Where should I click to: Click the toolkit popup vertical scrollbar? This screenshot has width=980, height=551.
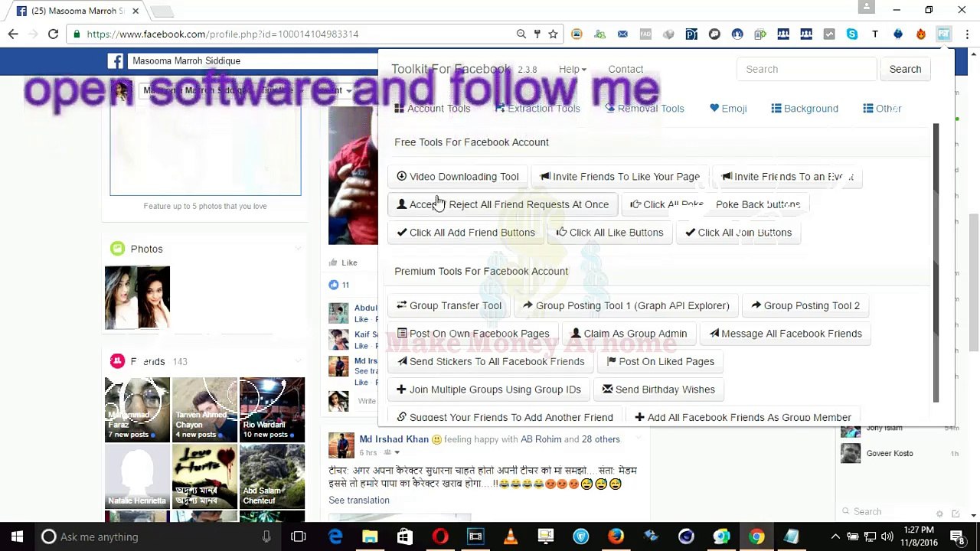pyautogui.click(x=936, y=262)
